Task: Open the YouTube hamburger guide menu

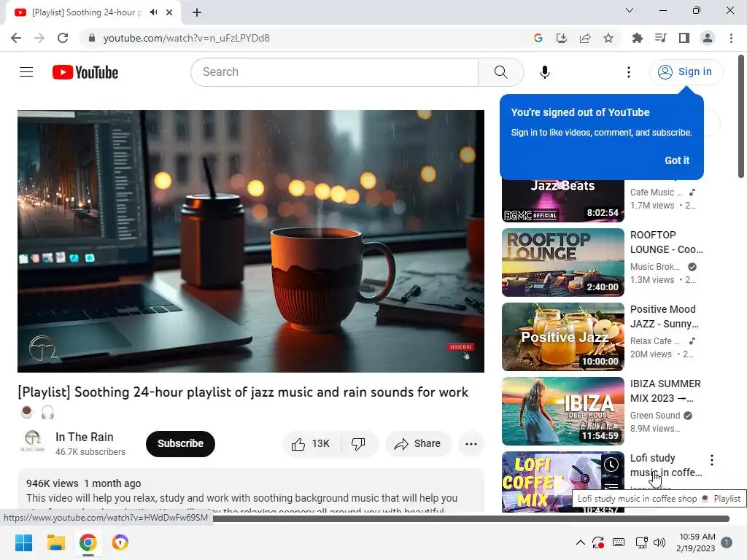Action: [x=26, y=72]
